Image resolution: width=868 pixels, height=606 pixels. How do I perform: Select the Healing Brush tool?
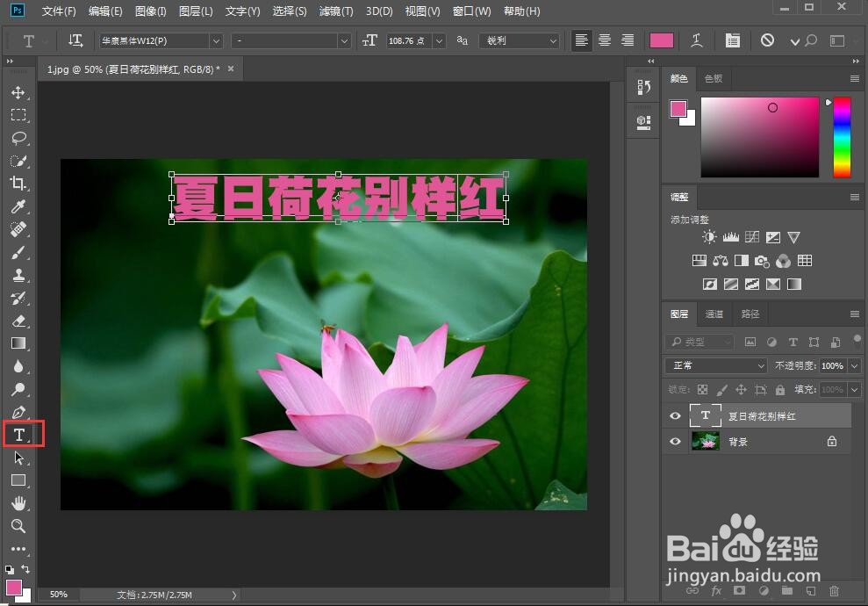18,229
